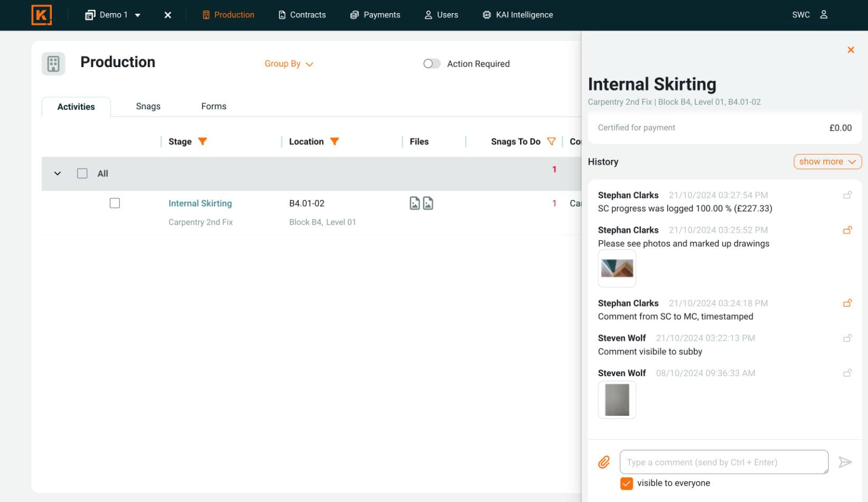
Task: Open the Contracts menu item
Action: point(302,15)
